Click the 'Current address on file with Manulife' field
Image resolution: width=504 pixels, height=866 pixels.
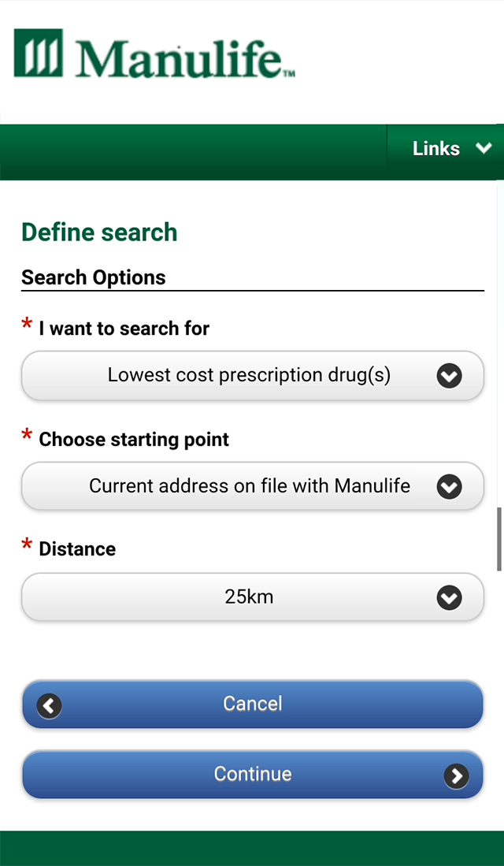(x=252, y=487)
